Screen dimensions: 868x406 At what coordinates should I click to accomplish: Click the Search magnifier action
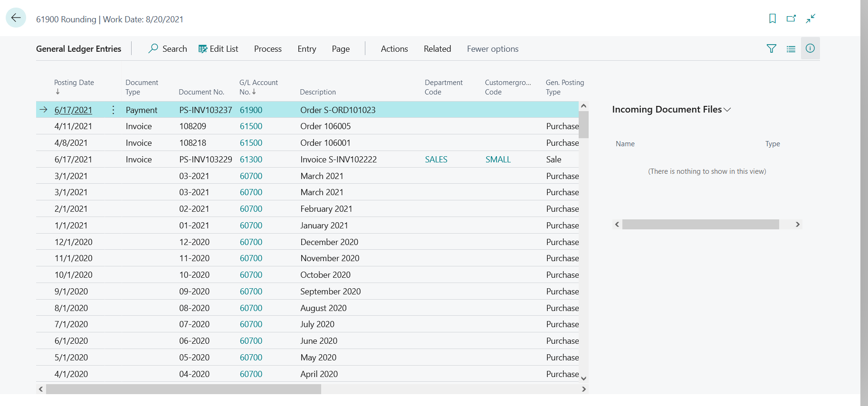pyautogui.click(x=168, y=48)
